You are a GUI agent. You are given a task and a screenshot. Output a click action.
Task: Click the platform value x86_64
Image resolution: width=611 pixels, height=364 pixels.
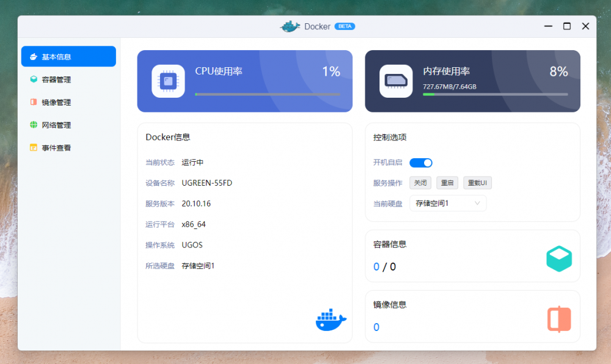[194, 224]
